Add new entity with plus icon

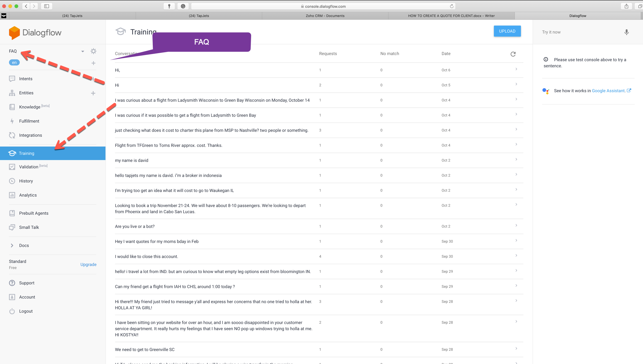(x=93, y=93)
